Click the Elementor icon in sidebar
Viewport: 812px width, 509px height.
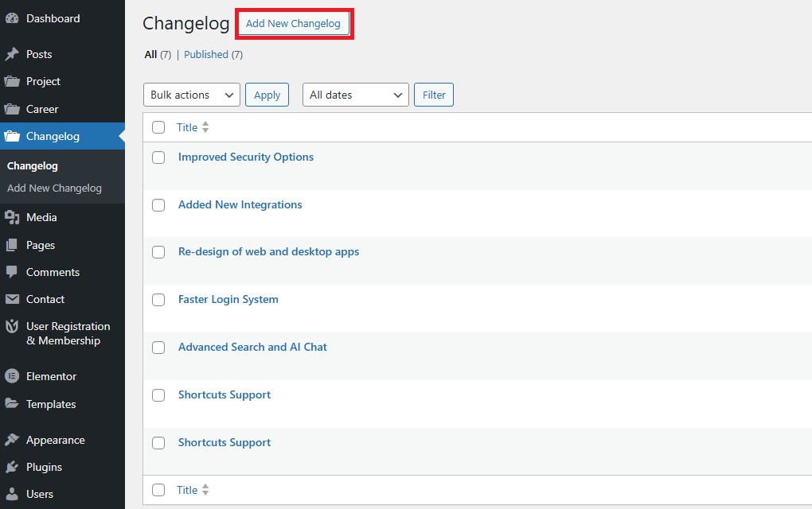(12, 376)
